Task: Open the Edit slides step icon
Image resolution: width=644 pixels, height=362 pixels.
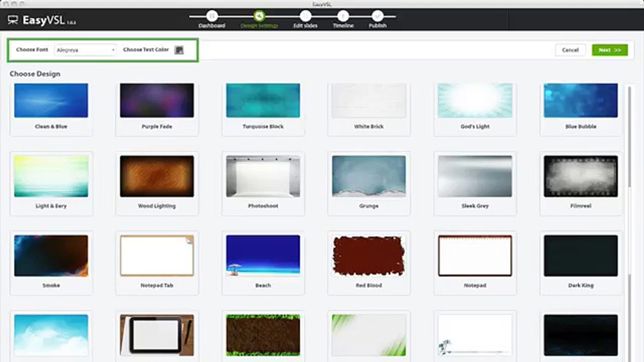Action: click(305, 16)
